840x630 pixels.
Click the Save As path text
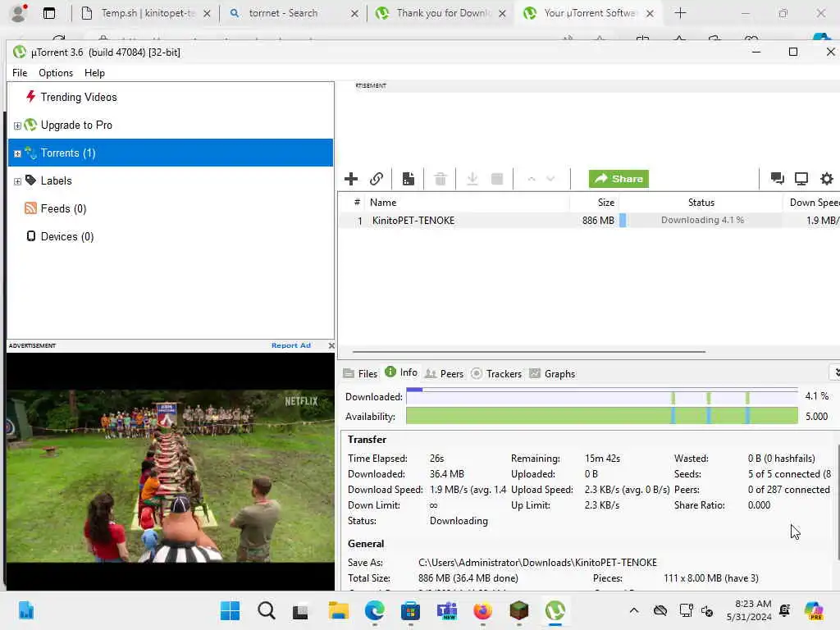point(537,563)
